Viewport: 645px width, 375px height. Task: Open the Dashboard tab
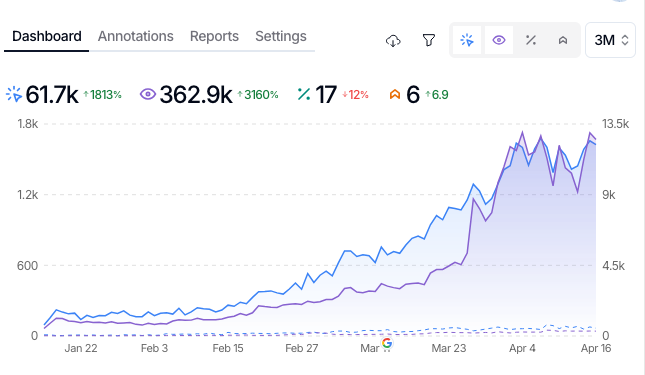[x=46, y=36]
